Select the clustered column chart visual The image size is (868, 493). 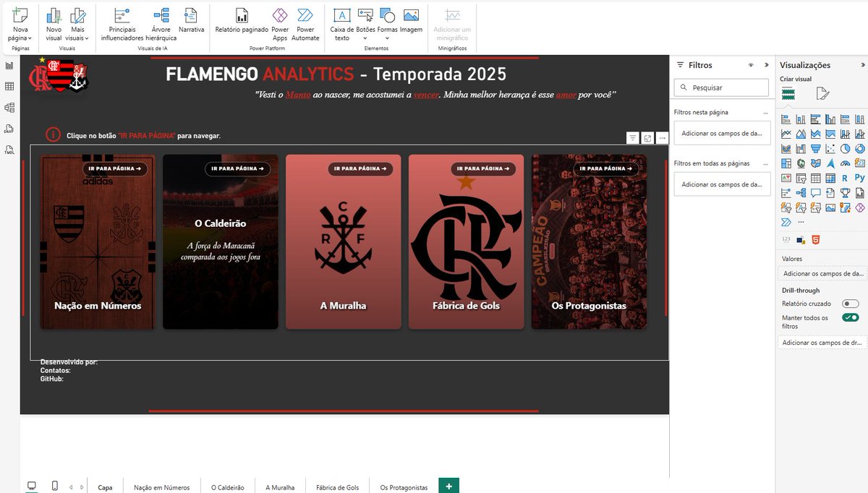[830, 119]
